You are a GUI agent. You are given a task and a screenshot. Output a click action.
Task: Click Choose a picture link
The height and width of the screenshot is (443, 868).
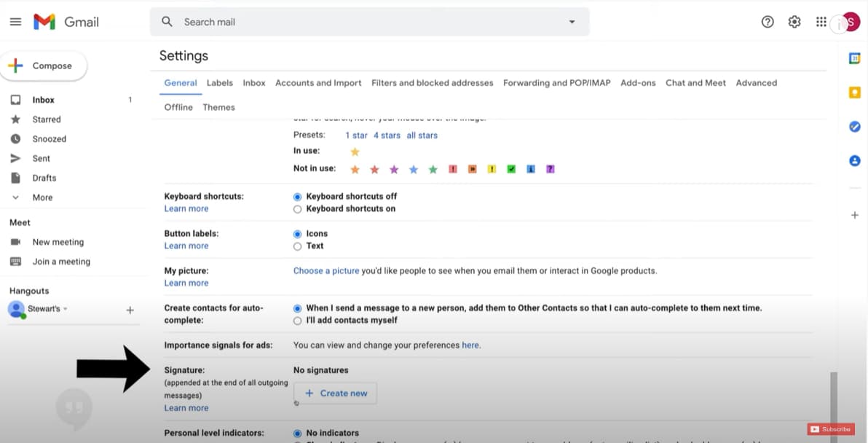tap(326, 271)
